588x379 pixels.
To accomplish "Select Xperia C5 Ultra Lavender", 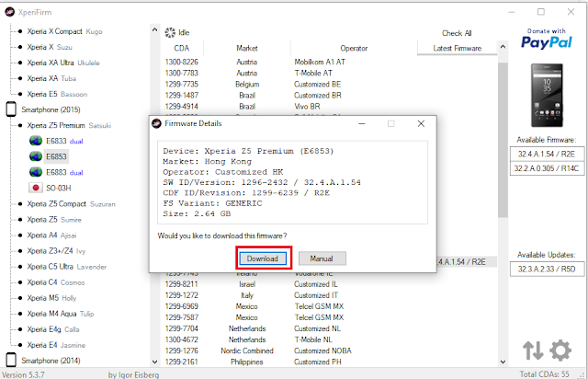I will click(x=67, y=267).
